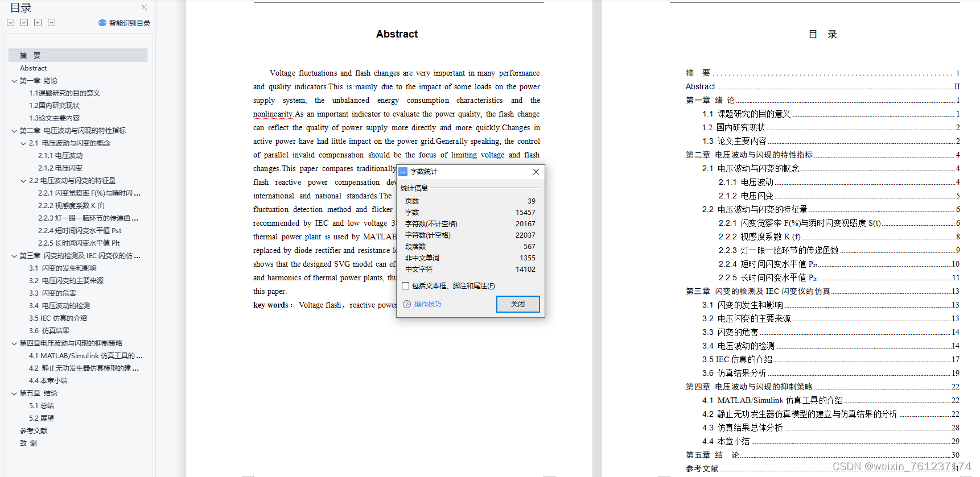The height and width of the screenshot is (477, 980).
Task: Click 段落数 value 567 in dialog
Action: coord(529,247)
